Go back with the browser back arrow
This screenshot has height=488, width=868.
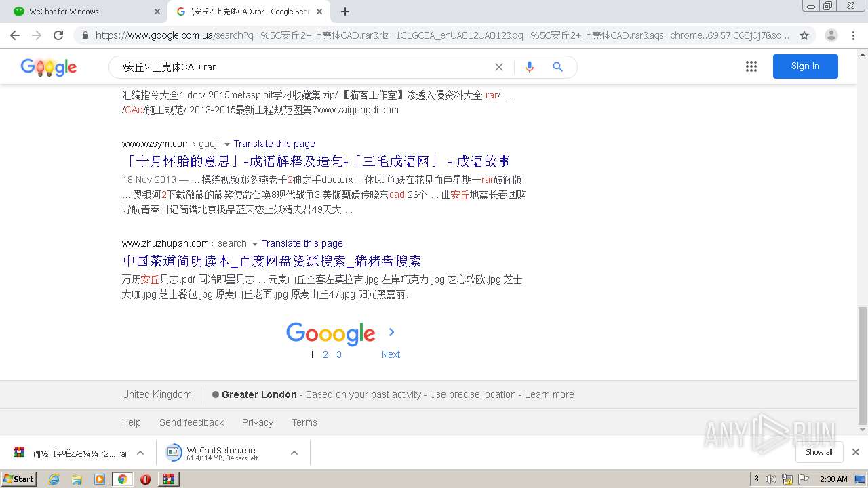[15, 35]
